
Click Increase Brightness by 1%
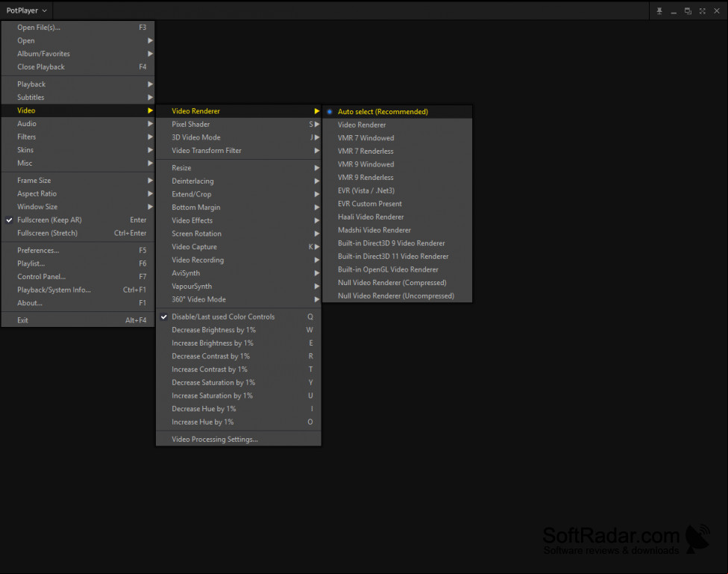[239, 343]
